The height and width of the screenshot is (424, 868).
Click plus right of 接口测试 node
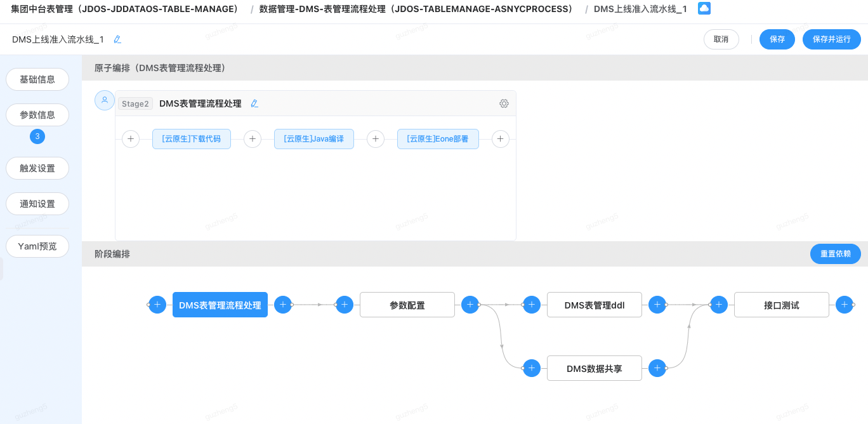pyautogui.click(x=845, y=305)
